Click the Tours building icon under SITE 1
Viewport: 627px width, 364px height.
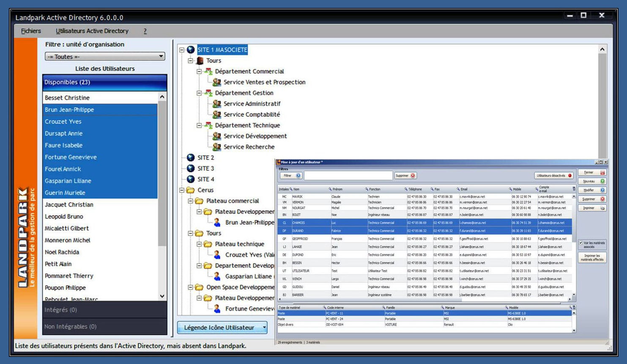point(200,60)
